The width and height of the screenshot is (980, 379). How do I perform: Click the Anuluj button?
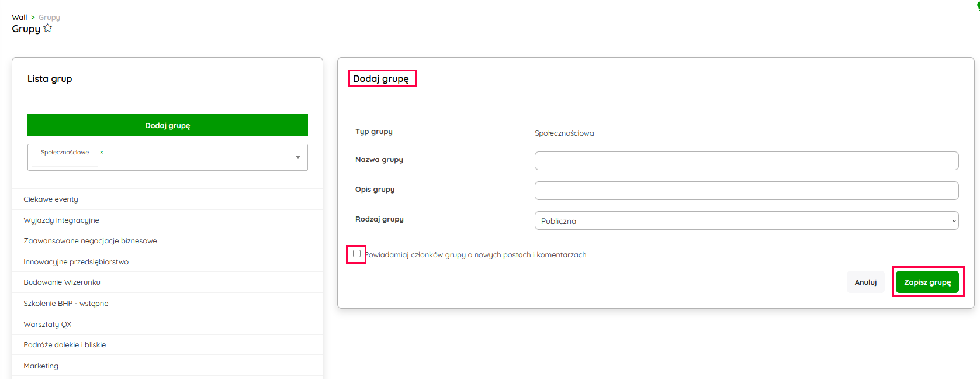(x=865, y=282)
